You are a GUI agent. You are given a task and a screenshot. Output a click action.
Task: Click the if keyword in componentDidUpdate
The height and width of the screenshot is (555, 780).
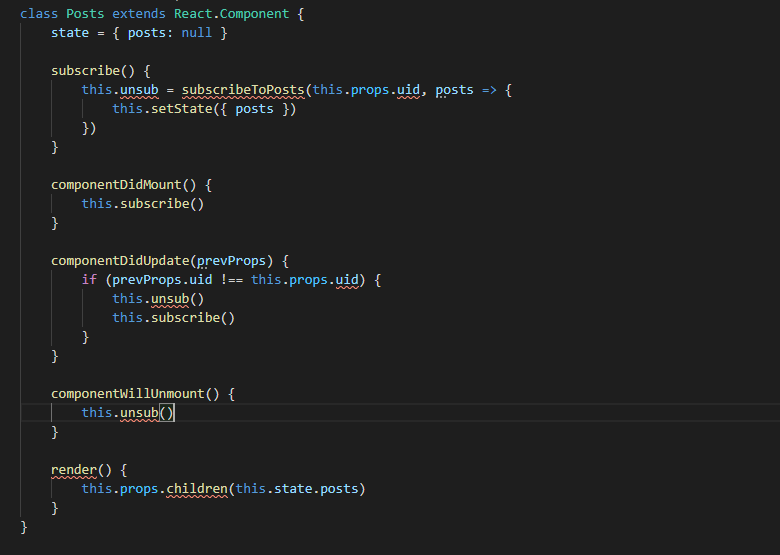click(89, 280)
